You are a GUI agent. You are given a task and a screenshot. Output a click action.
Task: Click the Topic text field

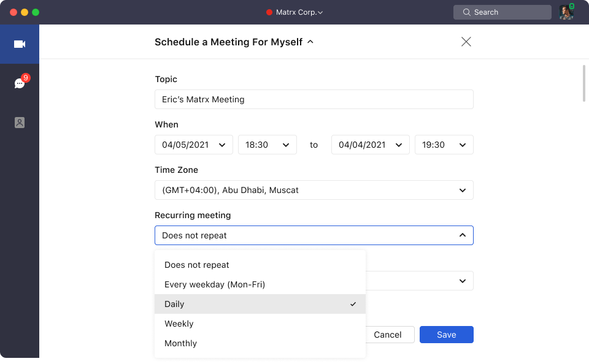[x=314, y=99]
